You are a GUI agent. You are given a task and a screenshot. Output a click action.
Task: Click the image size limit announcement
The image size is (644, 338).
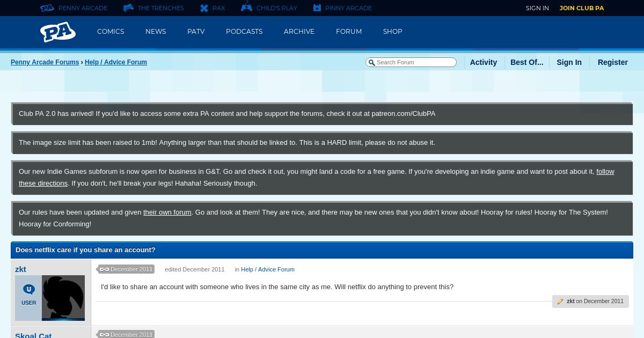pos(322,143)
